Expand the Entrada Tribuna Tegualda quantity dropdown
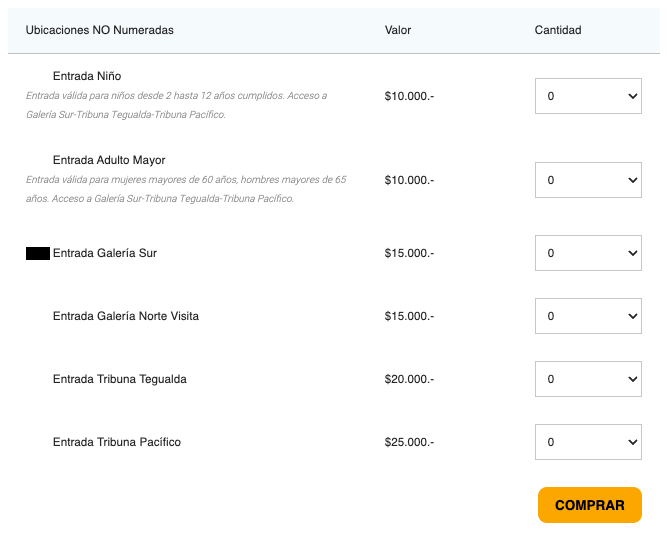The image size is (667, 556). pos(588,379)
